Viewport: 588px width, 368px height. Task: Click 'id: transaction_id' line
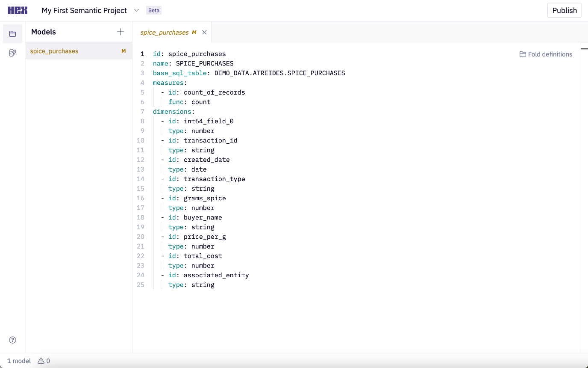point(199,140)
